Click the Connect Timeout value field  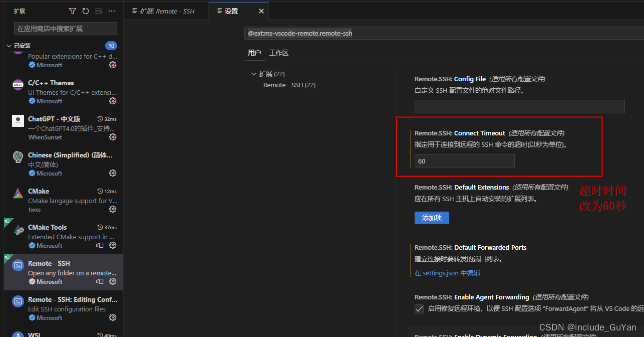pyautogui.click(x=464, y=161)
